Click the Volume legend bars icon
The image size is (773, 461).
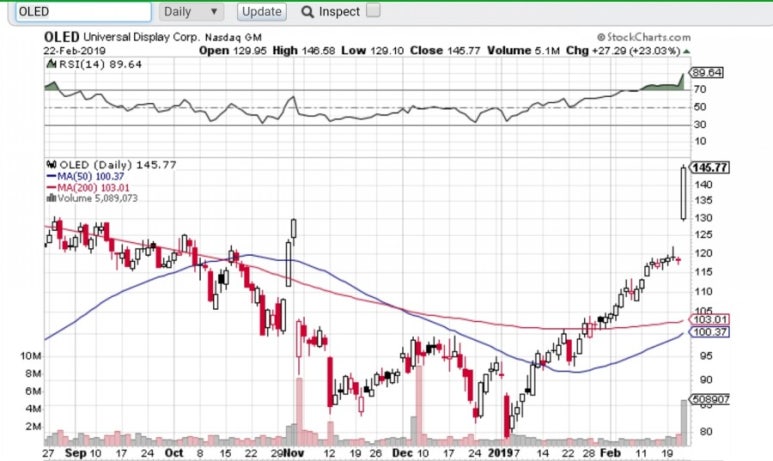point(51,198)
